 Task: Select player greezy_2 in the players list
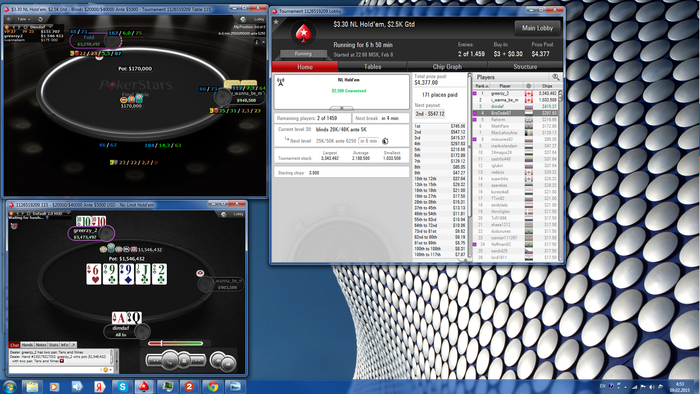[x=515, y=93]
